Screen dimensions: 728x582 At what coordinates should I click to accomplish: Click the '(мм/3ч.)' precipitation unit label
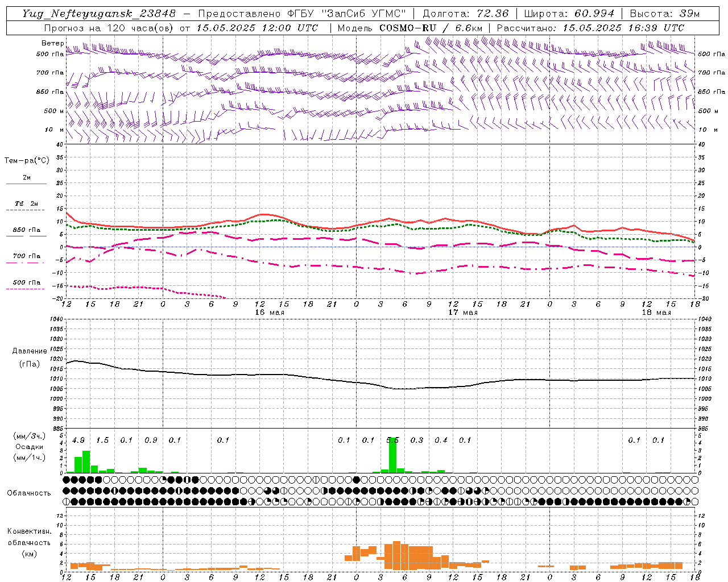pyautogui.click(x=29, y=436)
